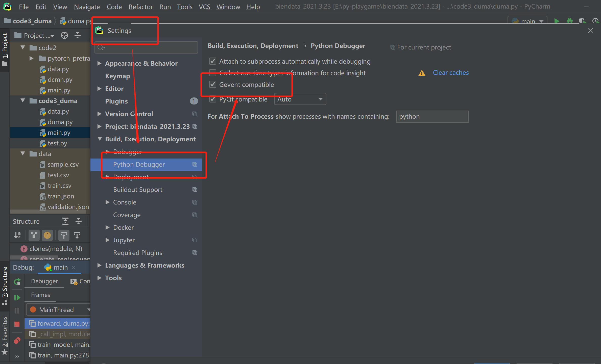Click the python process name input field
Screen dimensions: 601x364
pos(432,116)
